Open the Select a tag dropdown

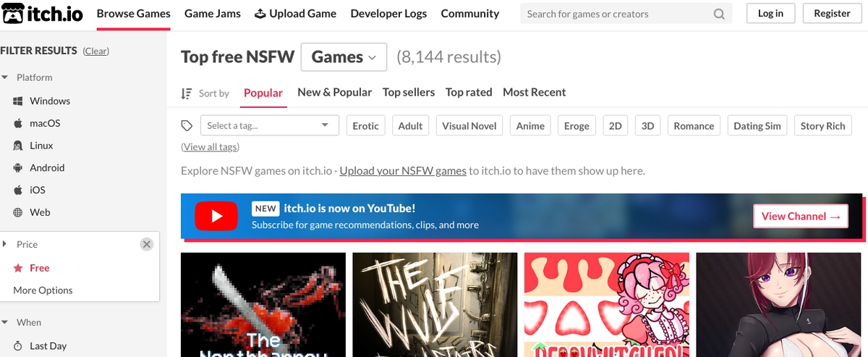[x=269, y=125]
